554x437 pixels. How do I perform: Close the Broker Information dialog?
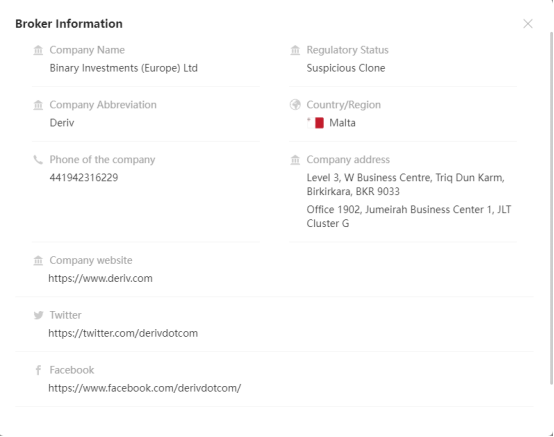528,24
